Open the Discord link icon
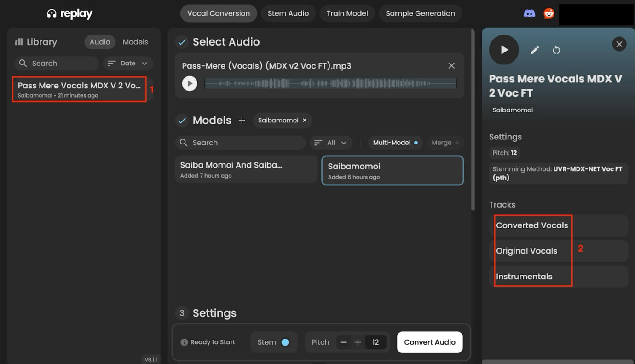The width and height of the screenshot is (635, 364). [529, 13]
